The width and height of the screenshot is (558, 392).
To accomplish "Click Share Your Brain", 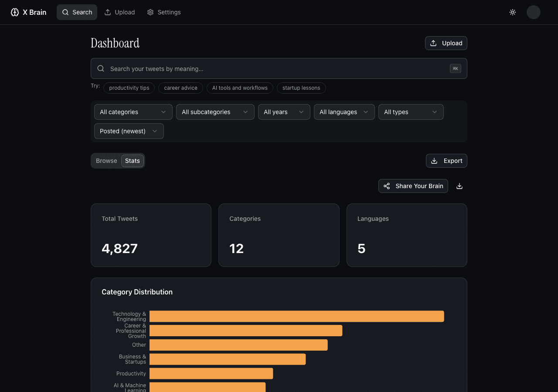I will 413,186.
